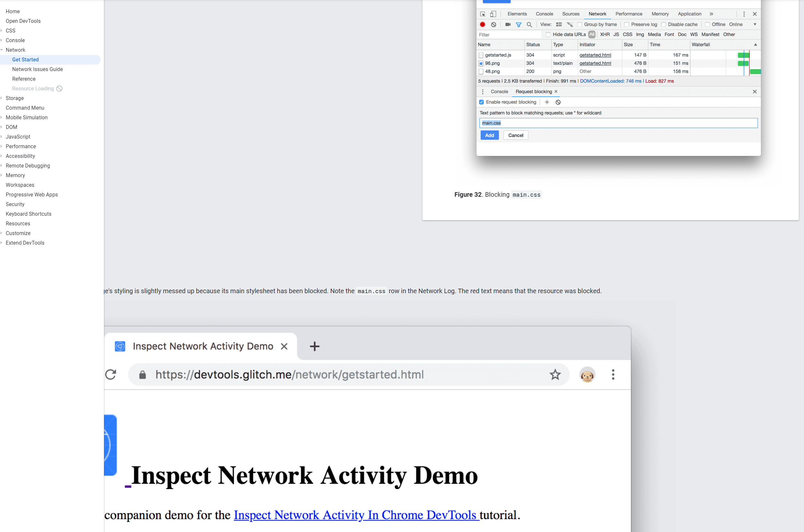804x532 pixels.
Task: Open the Inspect Network Activity In Chrome DevTools link
Action: point(356,515)
